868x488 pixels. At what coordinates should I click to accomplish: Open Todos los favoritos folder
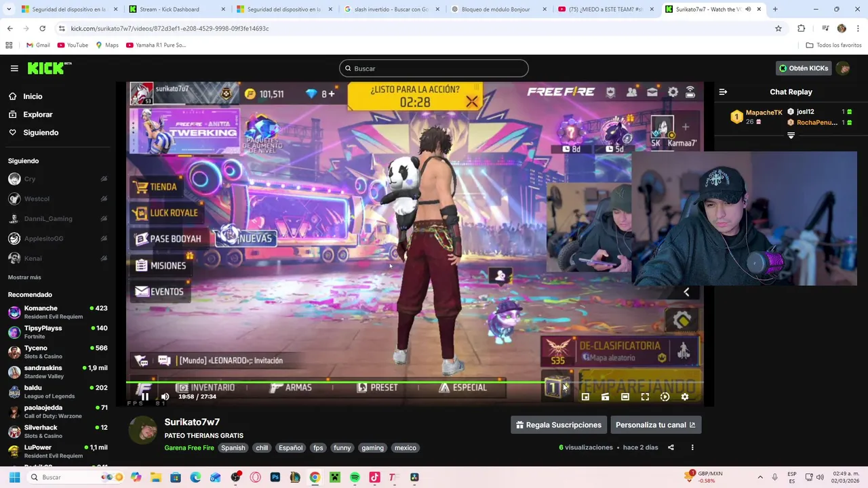tap(833, 45)
